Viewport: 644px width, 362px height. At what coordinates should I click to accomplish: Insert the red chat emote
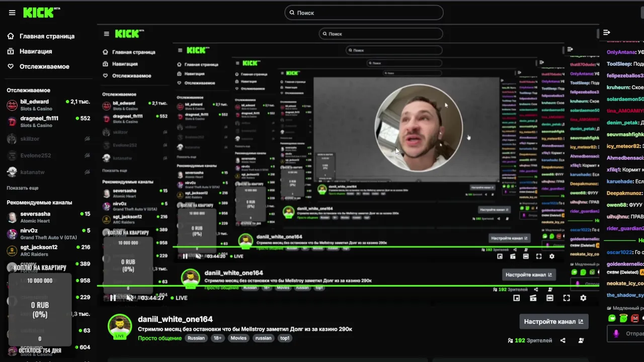[x=635, y=318]
